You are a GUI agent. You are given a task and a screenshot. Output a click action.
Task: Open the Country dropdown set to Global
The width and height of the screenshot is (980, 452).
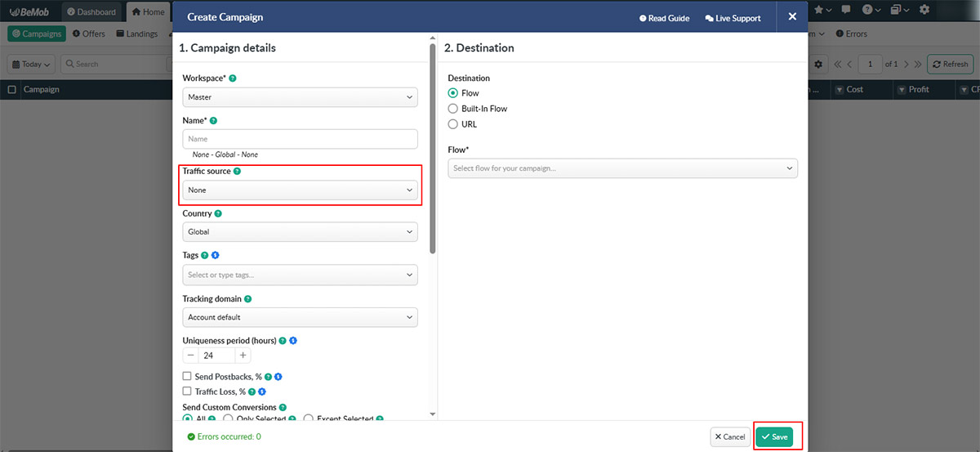pyautogui.click(x=300, y=232)
